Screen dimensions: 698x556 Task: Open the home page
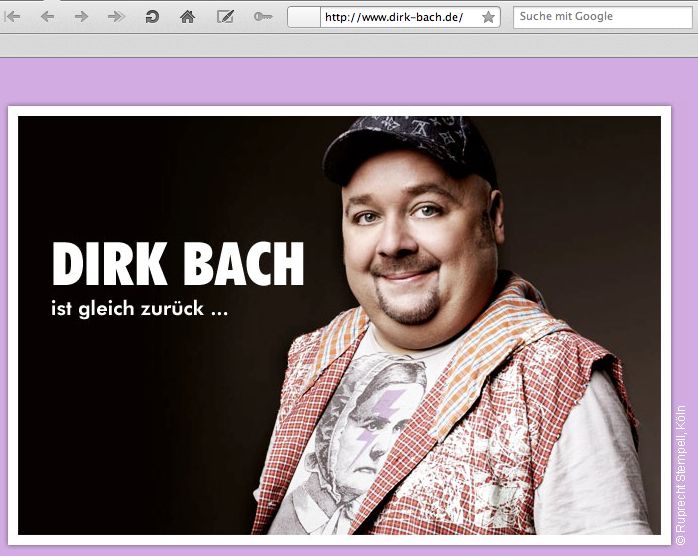[187, 17]
